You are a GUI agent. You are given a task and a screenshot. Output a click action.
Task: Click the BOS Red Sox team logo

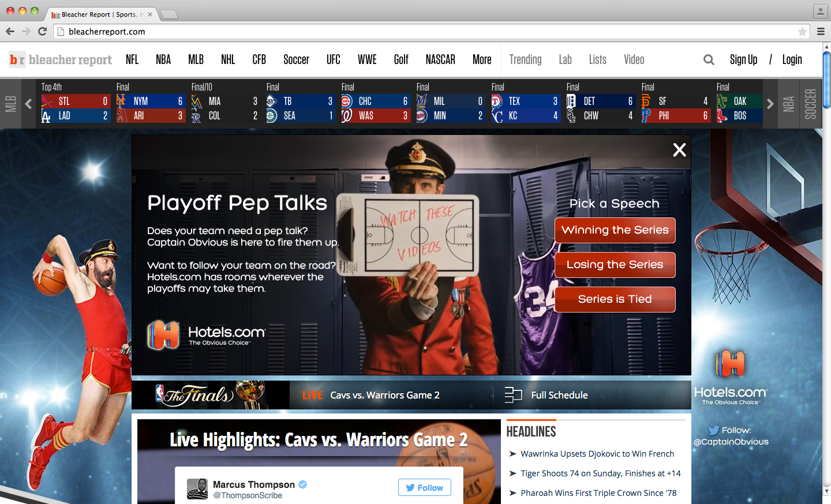point(722,115)
